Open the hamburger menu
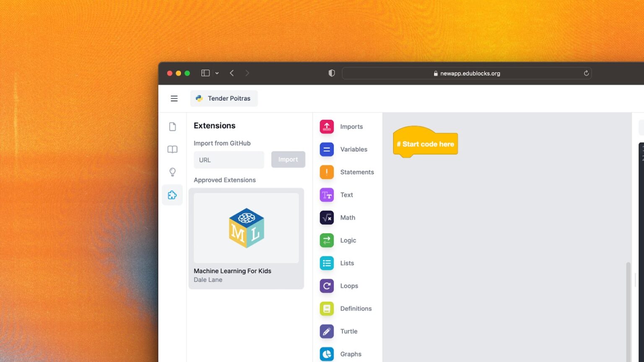 (174, 98)
